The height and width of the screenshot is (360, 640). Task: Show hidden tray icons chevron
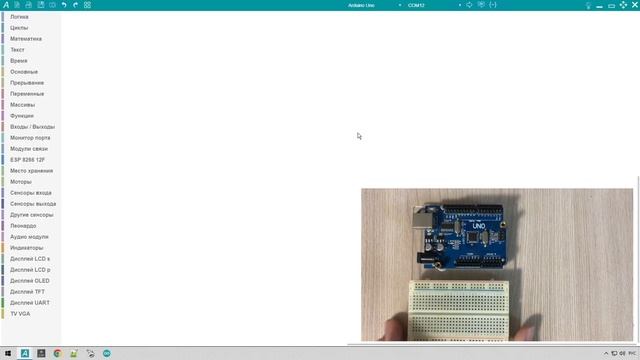point(606,353)
